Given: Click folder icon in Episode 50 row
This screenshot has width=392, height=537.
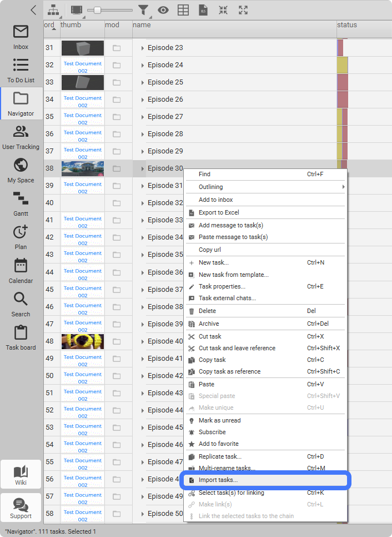Looking at the screenshot, I should pos(117,514).
